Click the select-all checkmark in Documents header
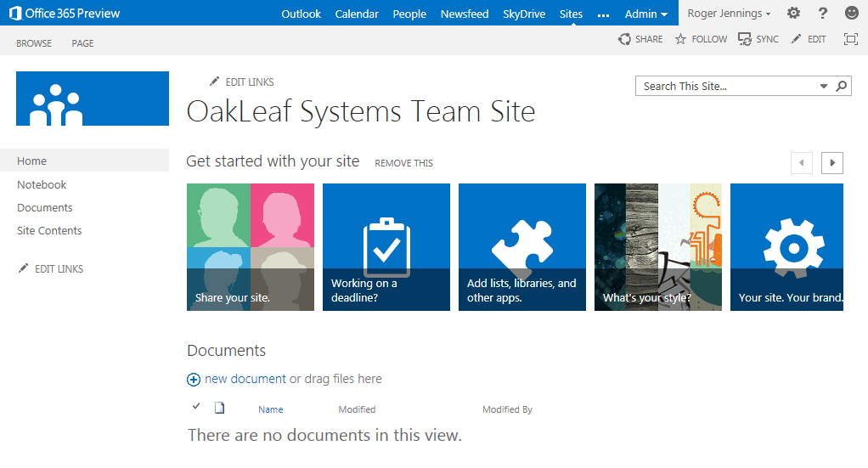 (196, 406)
